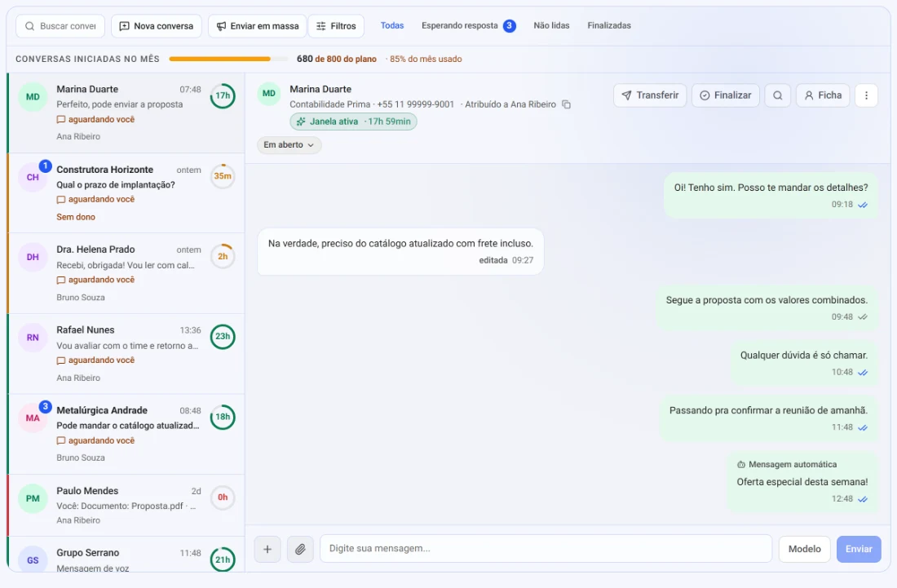
Task: Click the PM avatar of Paulo Mendes
Action: pos(33,498)
